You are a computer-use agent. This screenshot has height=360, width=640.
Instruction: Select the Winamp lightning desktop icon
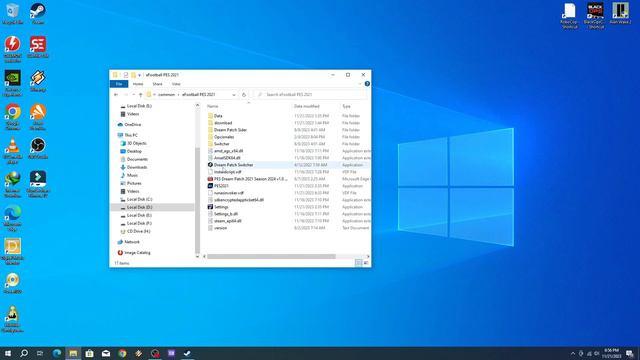(x=38, y=80)
